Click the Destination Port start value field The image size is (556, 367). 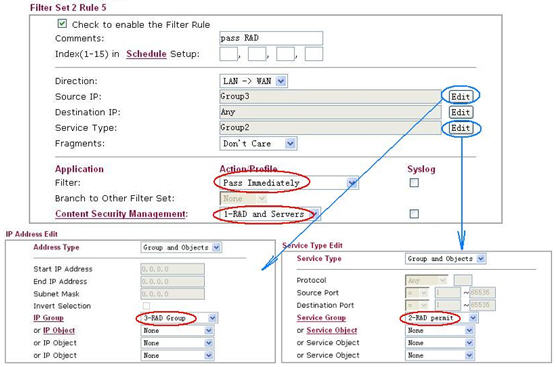447,305
